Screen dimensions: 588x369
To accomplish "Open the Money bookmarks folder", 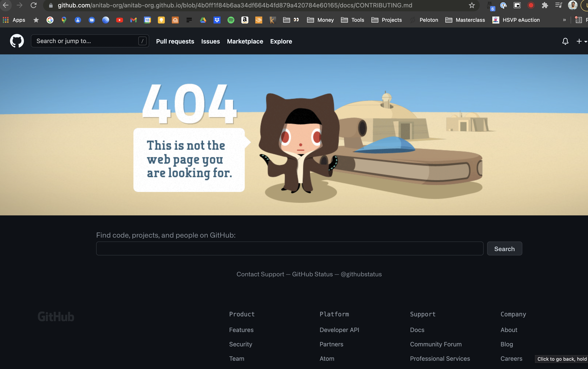I will point(320,20).
